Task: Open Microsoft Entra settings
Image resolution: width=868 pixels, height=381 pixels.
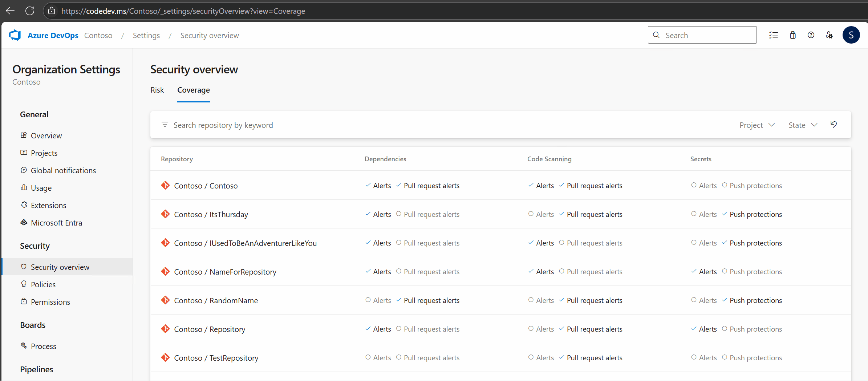Action: (57, 223)
